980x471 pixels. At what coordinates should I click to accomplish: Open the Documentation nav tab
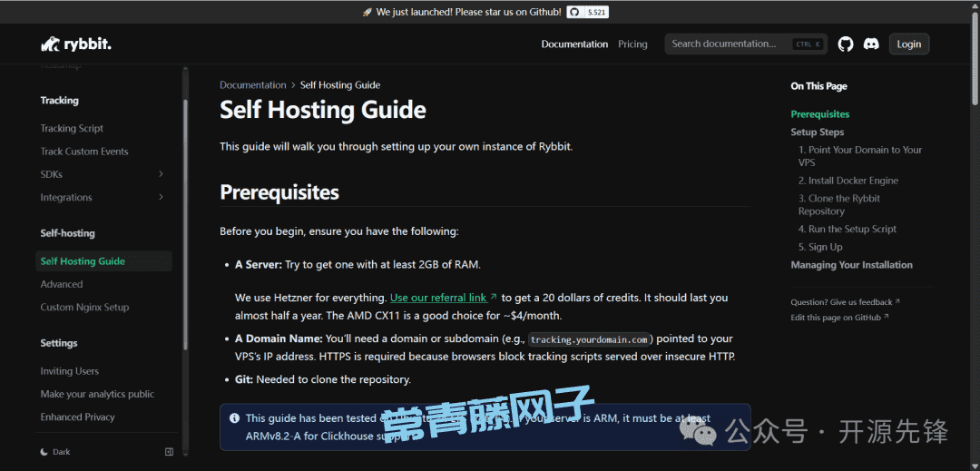574,44
